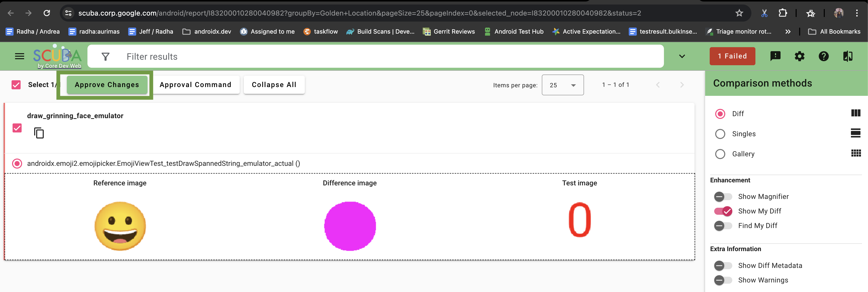Show more bookmarks via double chevron
868x292 pixels.
[x=788, y=32]
